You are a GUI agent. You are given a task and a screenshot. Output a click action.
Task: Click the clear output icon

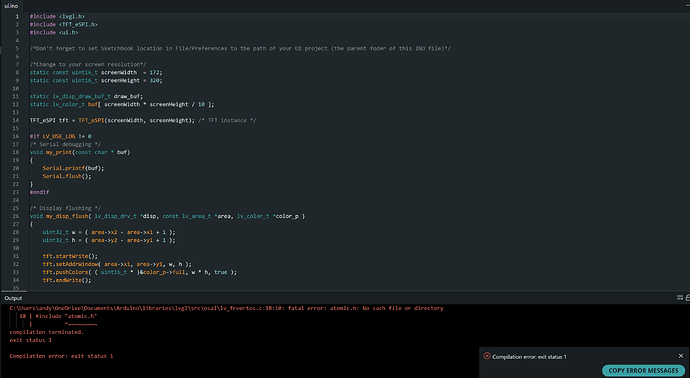coord(680,298)
